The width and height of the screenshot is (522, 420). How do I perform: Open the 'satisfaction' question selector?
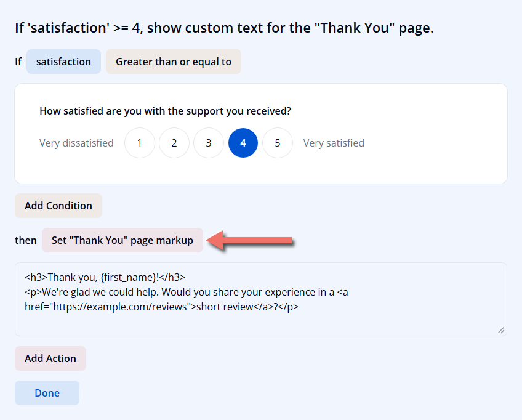click(x=63, y=62)
